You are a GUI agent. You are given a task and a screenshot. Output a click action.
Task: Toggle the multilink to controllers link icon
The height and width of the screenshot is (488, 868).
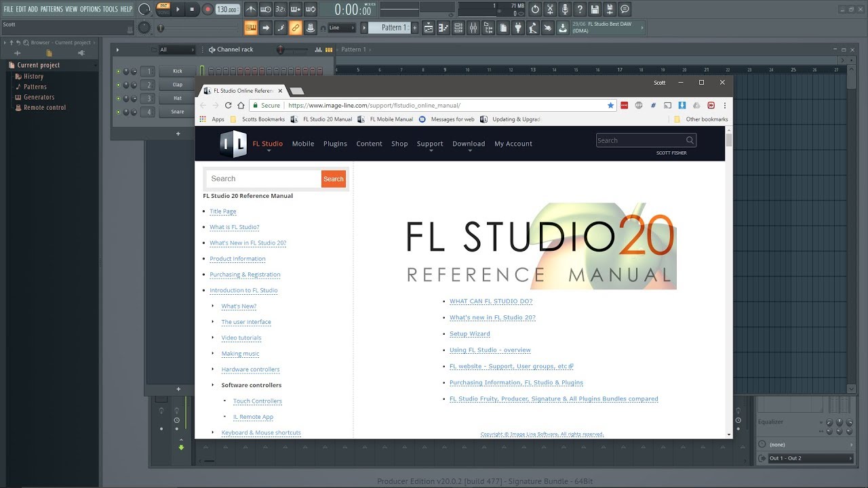[296, 28]
